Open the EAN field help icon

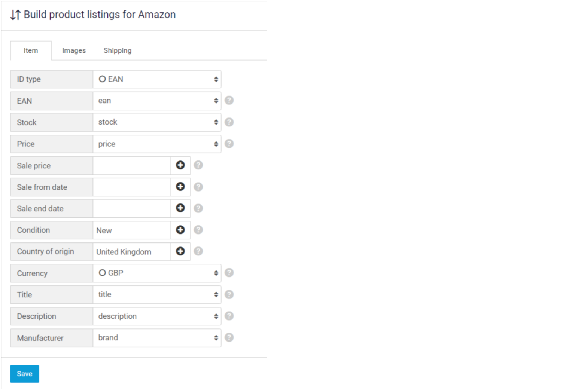click(229, 100)
